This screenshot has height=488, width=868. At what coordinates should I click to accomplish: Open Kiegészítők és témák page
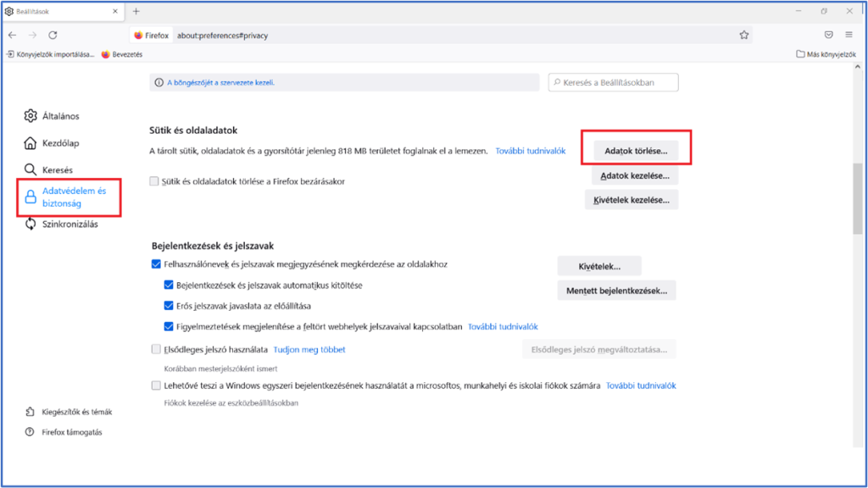(76, 412)
